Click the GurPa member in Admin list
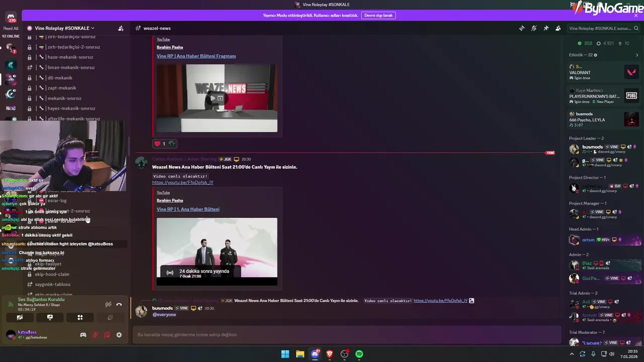This screenshot has width=644, height=362. (x=604, y=278)
